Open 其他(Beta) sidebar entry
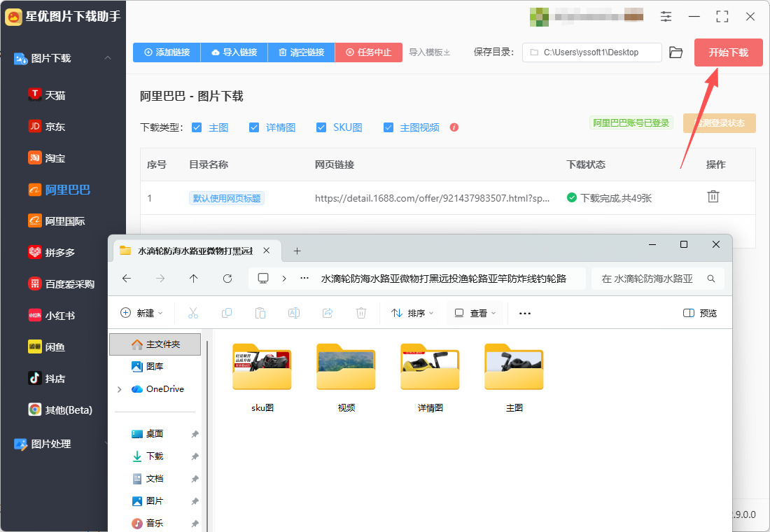This screenshot has height=532, width=770. (61, 409)
